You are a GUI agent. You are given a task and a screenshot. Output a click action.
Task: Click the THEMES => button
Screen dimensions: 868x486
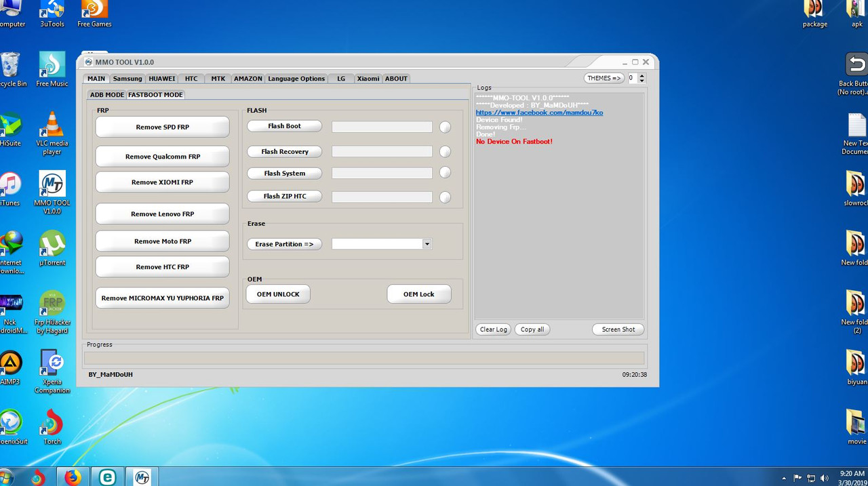[604, 79]
